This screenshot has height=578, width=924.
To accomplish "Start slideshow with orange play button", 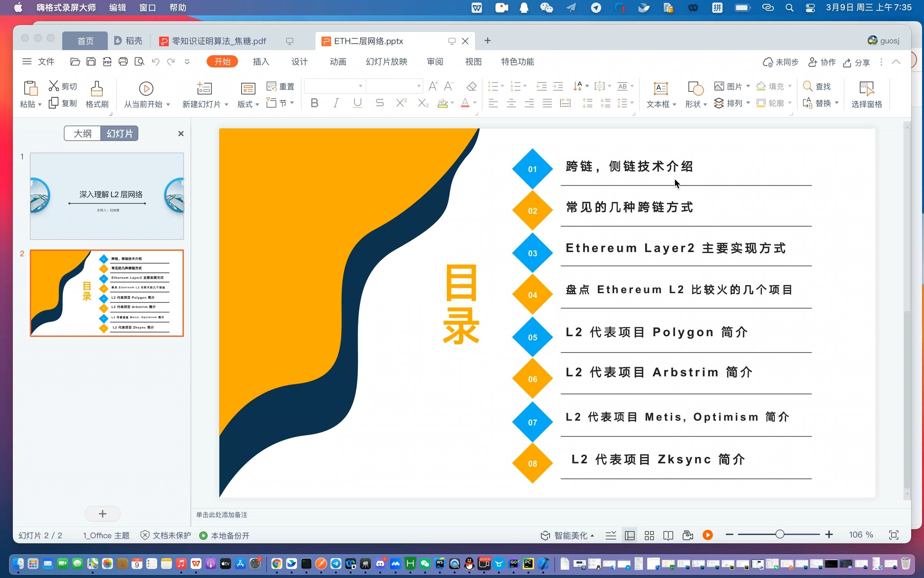I will coord(707,535).
